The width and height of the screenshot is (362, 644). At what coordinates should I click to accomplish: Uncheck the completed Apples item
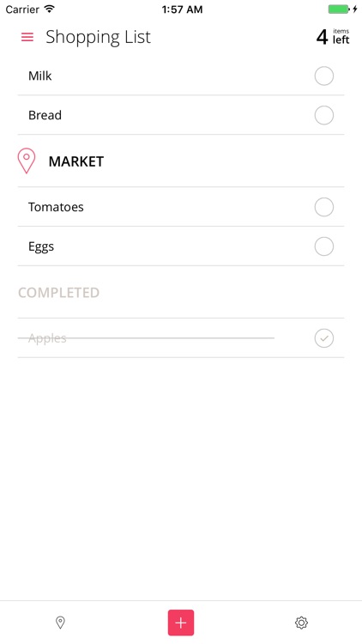(324, 338)
